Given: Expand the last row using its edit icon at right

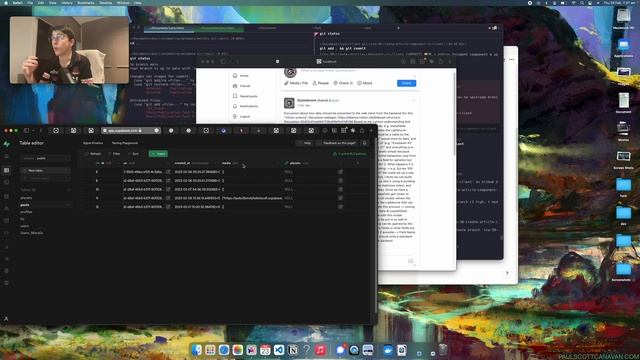Looking at the screenshot, I should click(x=340, y=207).
